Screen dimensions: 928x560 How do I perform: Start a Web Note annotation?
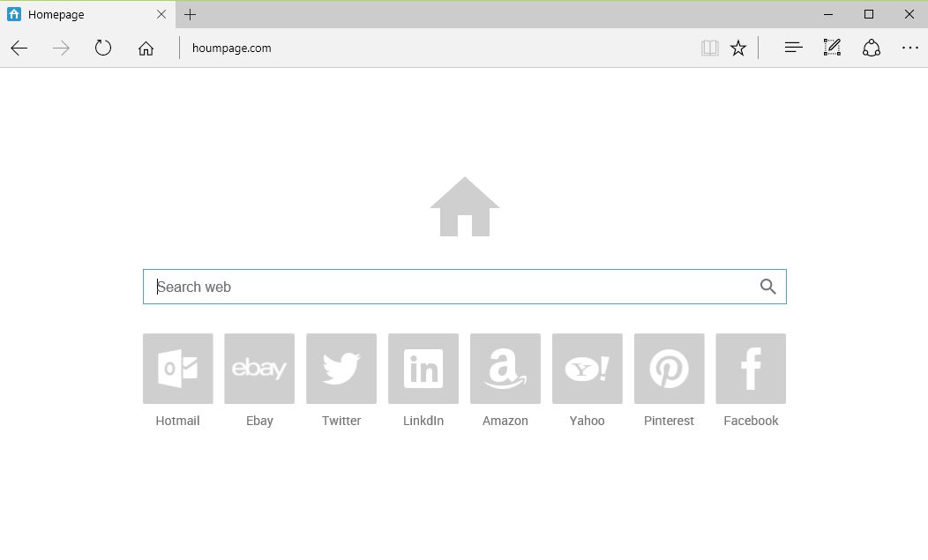(831, 48)
